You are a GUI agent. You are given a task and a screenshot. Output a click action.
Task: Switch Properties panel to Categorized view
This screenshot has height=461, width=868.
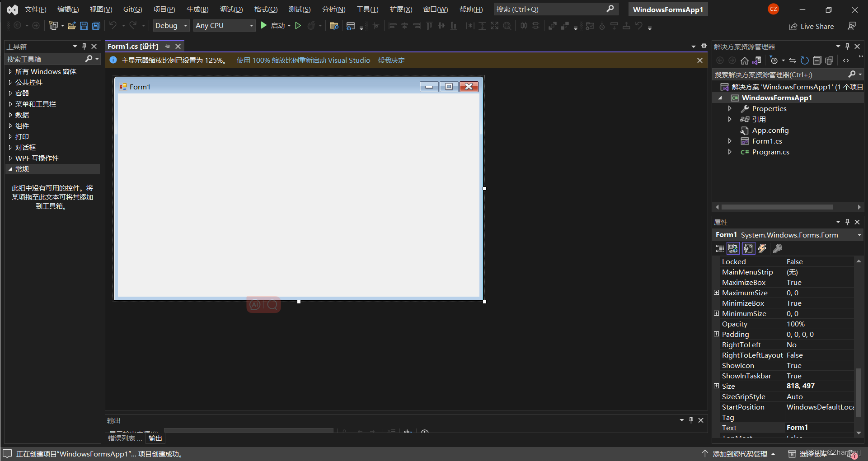(x=720, y=248)
